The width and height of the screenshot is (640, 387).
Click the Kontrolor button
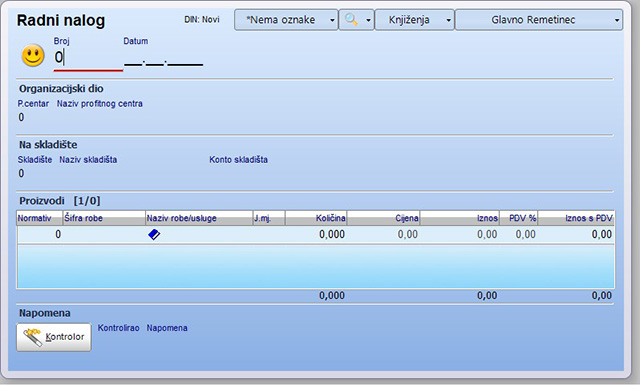54,337
